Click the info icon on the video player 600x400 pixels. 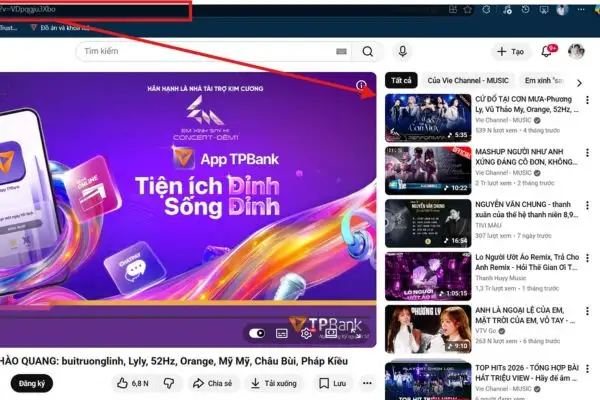[x=361, y=85]
